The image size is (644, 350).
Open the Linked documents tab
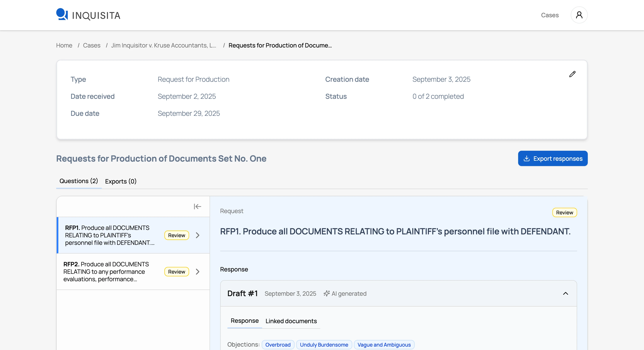291,321
